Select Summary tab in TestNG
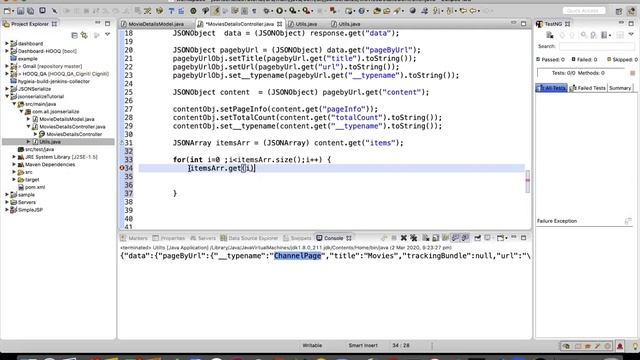640x360 pixels. coord(620,88)
